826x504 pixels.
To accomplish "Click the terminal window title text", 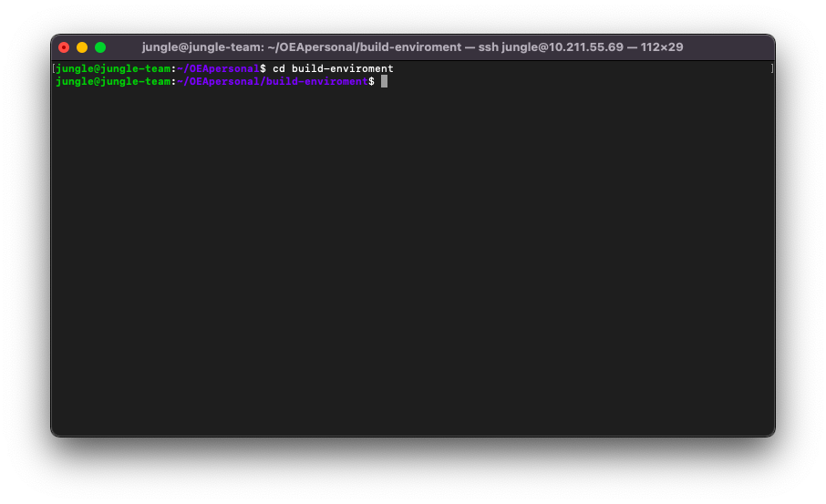I will 412,47.
